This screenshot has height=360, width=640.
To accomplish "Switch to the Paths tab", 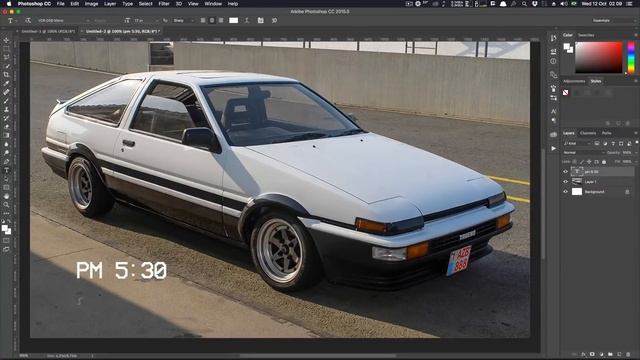I will tap(607, 133).
